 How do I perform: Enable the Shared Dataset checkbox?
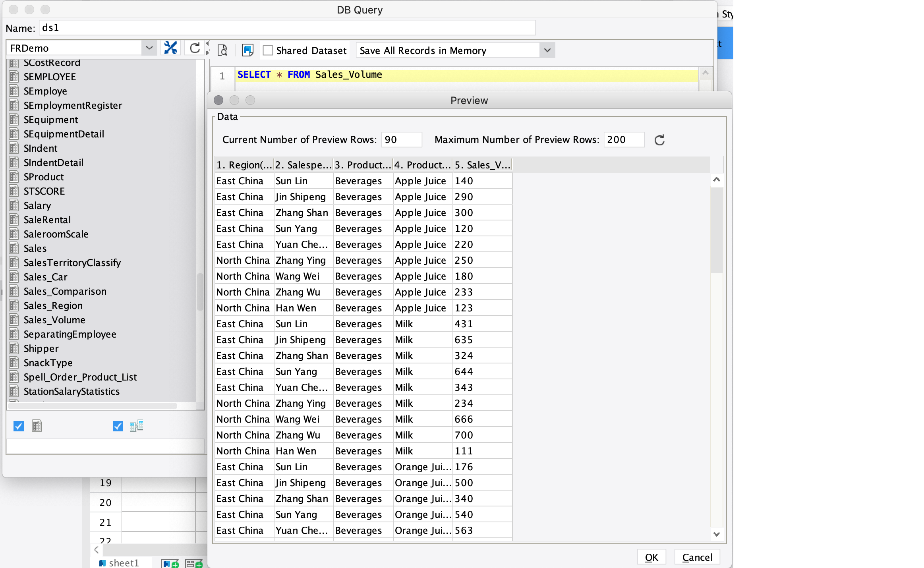click(x=268, y=50)
